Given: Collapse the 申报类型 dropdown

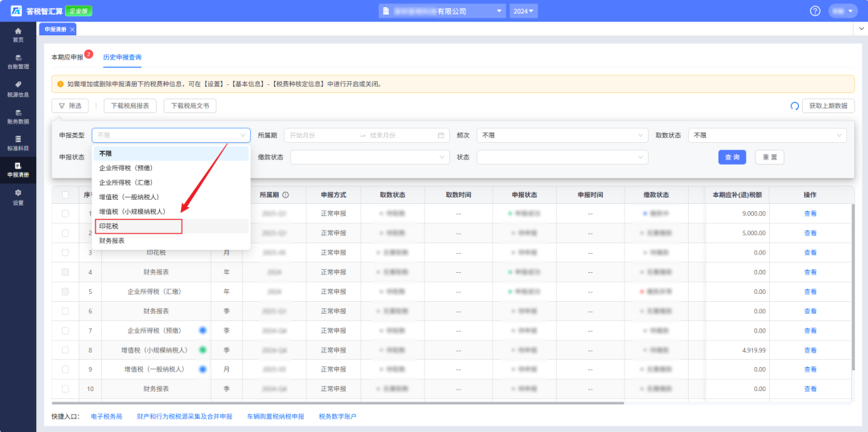Looking at the screenshot, I should point(171,135).
